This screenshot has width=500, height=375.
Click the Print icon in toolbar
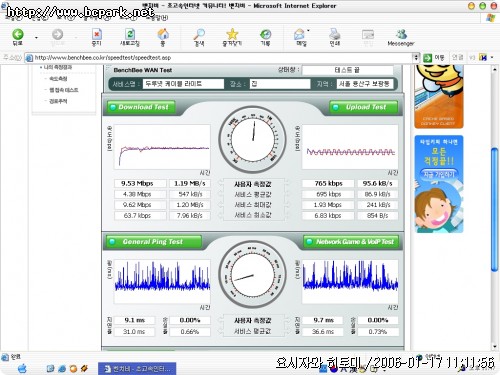(x=334, y=34)
